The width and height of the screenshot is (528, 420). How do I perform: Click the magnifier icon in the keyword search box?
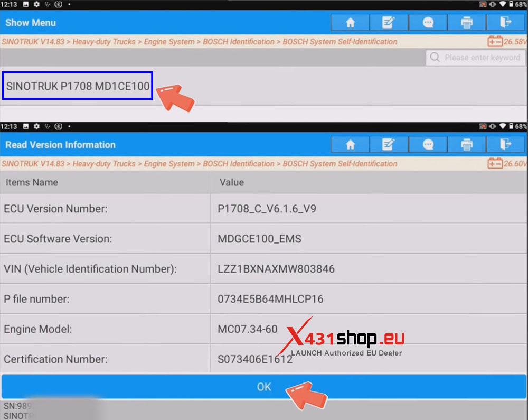point(435,57)
